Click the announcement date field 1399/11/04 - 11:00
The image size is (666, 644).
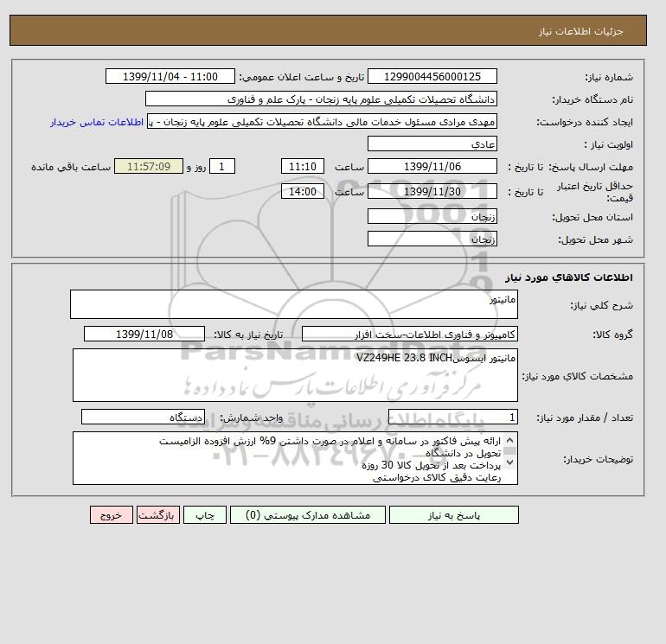tap(170, 76)
